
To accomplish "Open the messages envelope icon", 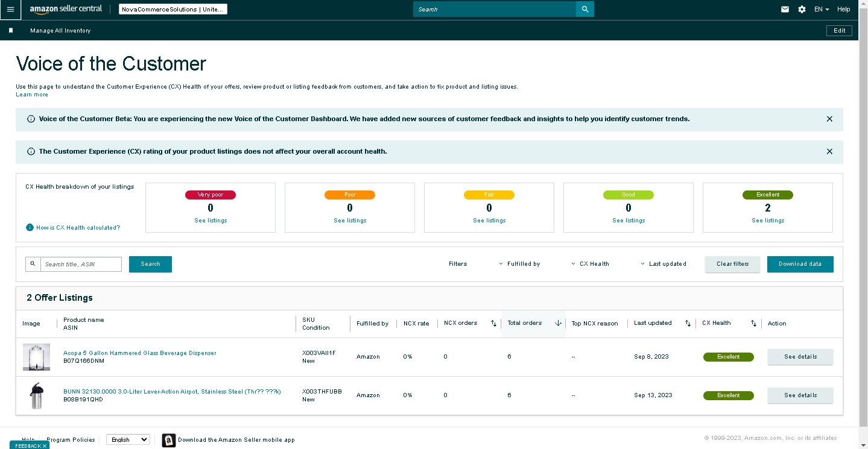I will (785, 10).
